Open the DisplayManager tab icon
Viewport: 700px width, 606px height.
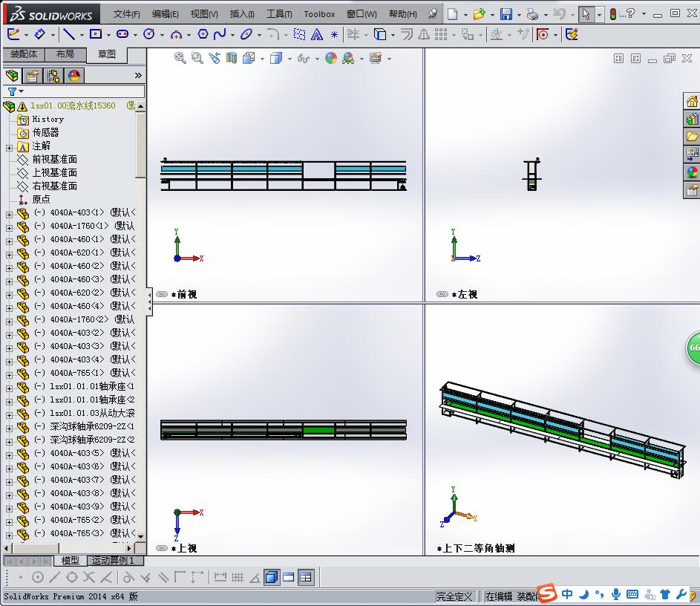click(74, 76)
